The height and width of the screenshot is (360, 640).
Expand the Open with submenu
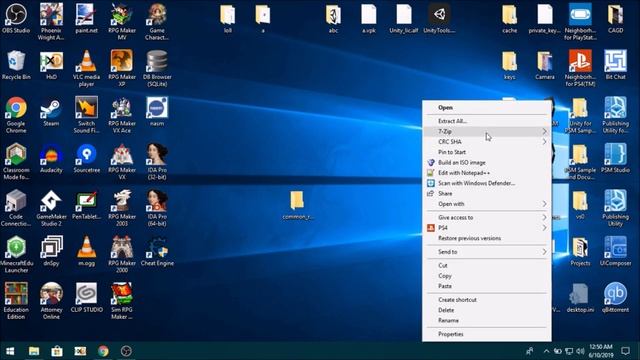pos(487,204)
